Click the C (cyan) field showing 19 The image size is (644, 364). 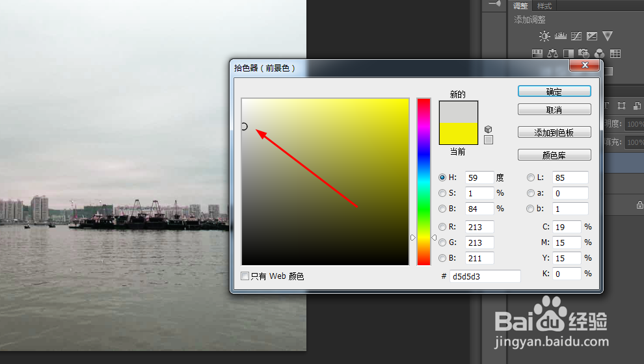567,227
